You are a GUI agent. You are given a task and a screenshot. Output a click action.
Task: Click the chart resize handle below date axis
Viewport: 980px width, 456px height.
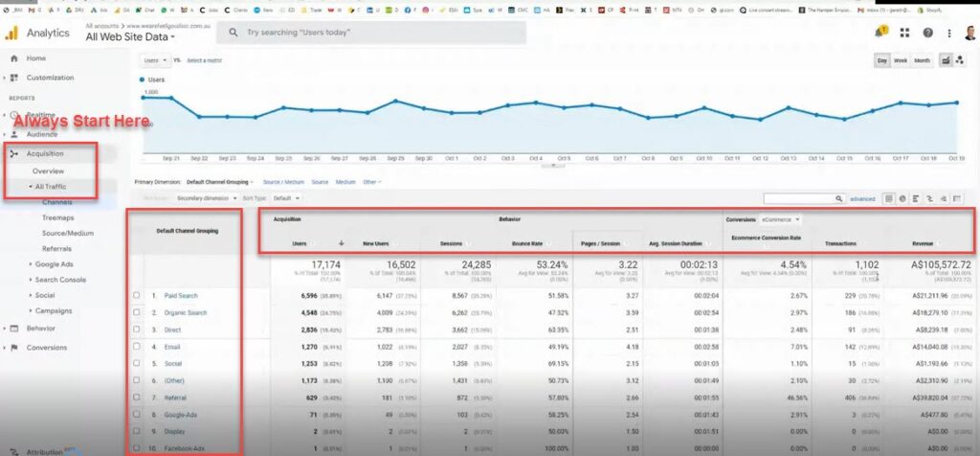[x=552, y=167]
